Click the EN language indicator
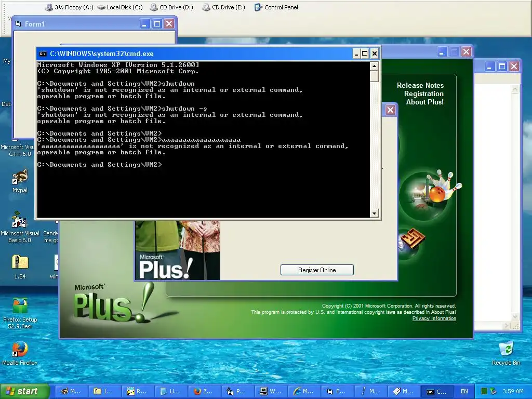532x399 pixels. pyautogui.click(x=464, y=391)
